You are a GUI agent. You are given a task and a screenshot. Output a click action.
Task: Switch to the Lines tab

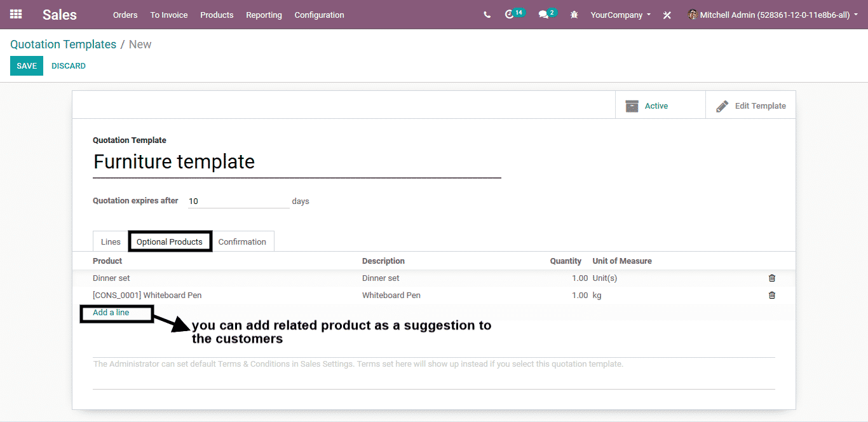point(111,242)
